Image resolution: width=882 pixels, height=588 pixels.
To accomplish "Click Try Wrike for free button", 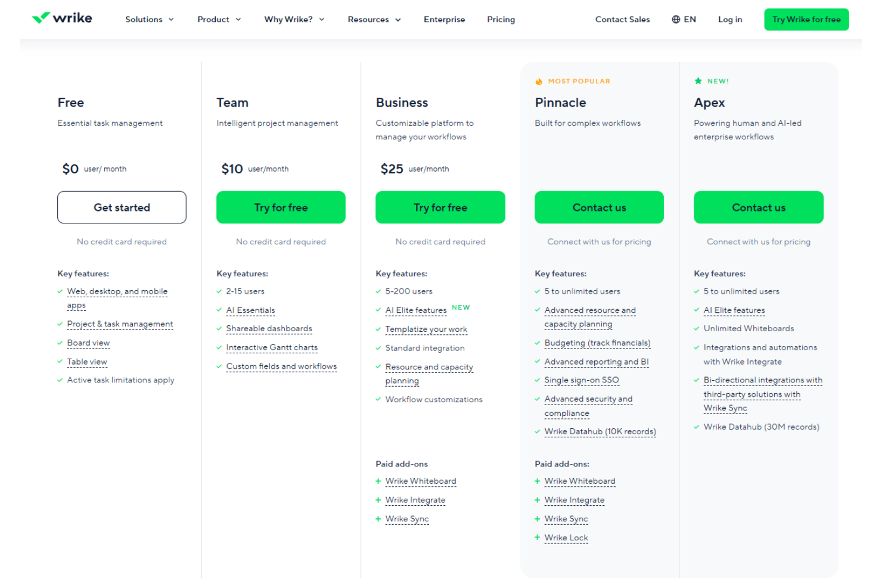I will (x=806, y=19).
